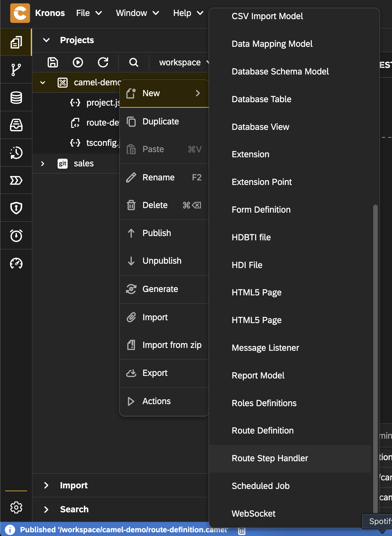Image resolution: width=392 pixels, height=536 pixels.
Task: Select CSV Import Model in submenu
Action: tap(290, 16)
